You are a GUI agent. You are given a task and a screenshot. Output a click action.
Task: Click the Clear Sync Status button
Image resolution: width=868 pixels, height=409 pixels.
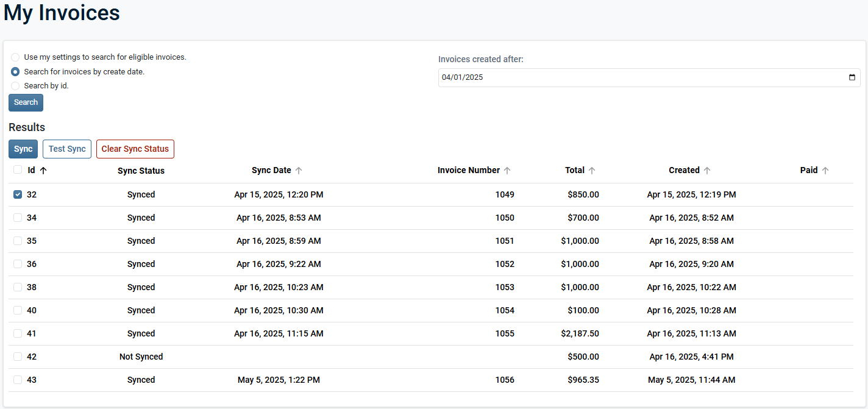click(x=135, y=149)
